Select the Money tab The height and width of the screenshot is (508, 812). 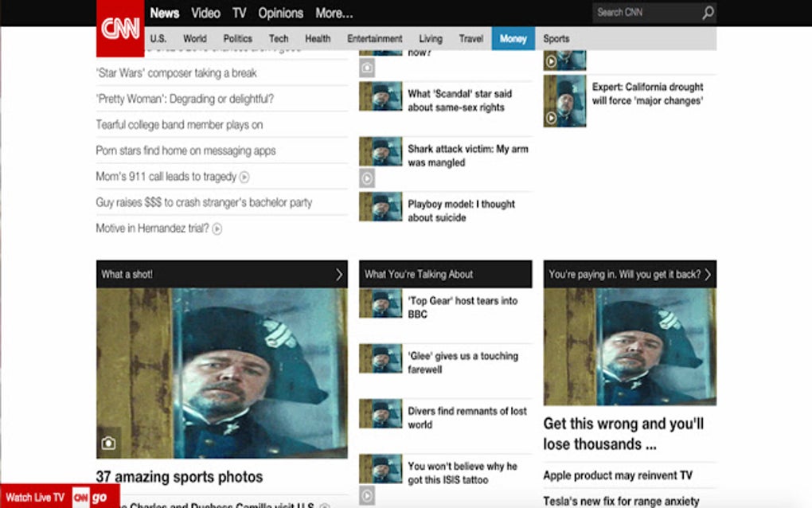pos(513,38)
